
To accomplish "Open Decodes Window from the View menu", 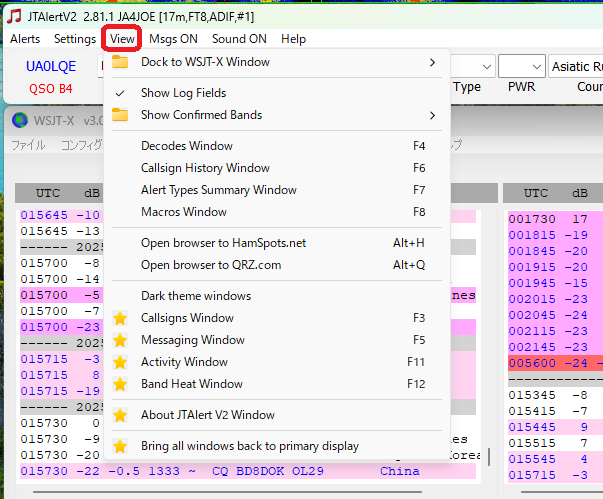I will coord(277,146).
